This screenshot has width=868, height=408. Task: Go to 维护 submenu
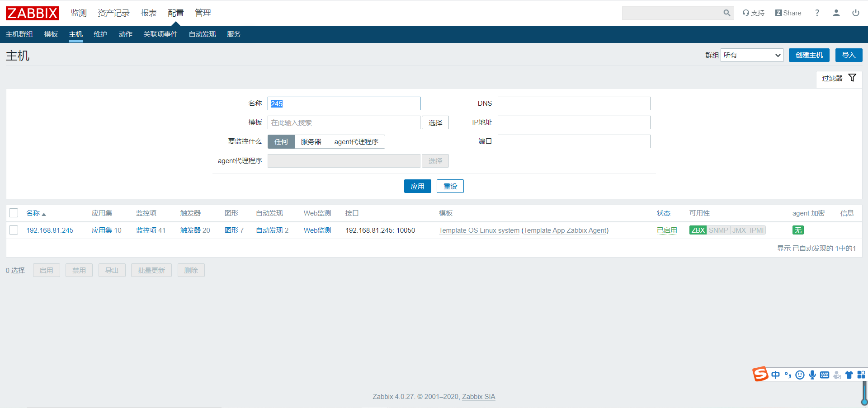coord(101,34)
